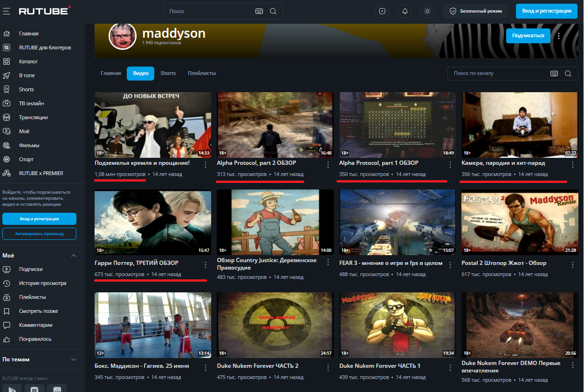Open История просмотра

[42, 283]
